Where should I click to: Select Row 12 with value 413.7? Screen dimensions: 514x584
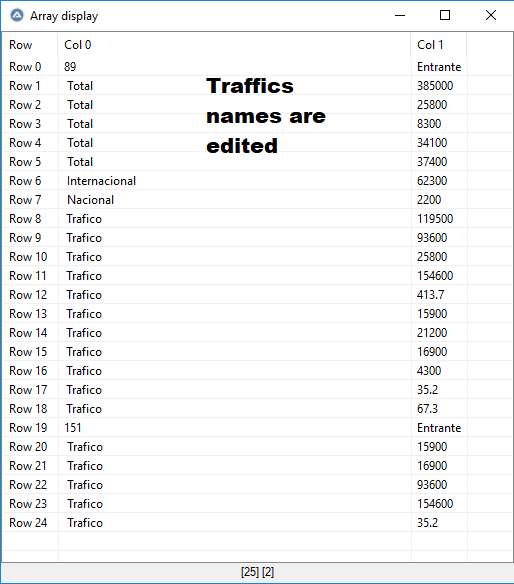tap(257, 295)
